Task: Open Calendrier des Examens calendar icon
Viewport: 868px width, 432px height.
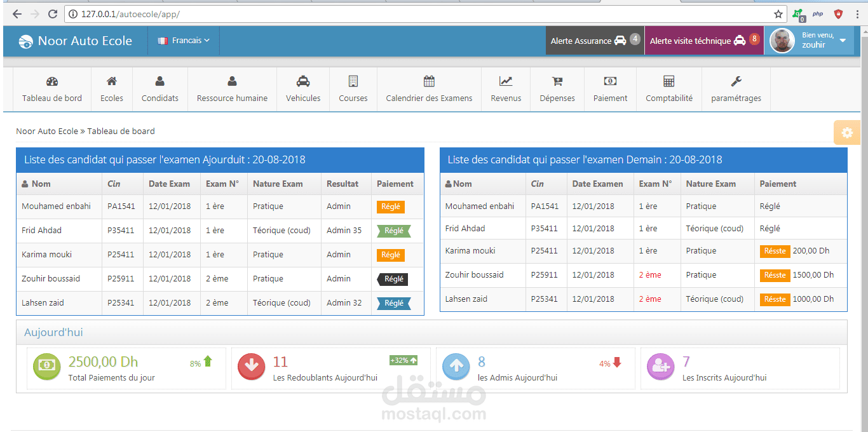Action: coord(429,81)
